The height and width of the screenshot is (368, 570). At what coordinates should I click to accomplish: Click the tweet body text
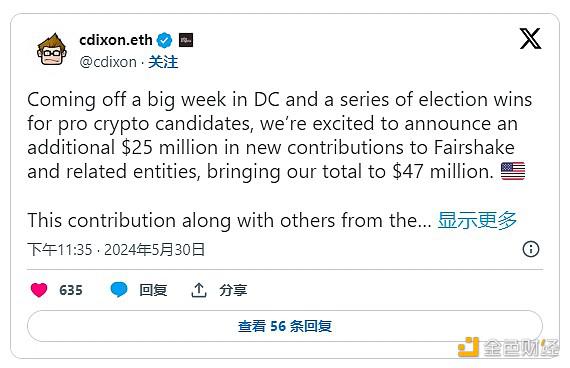[280, 135]
